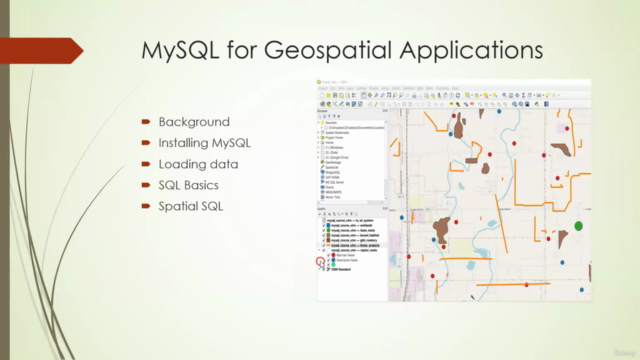Uncheck the rookery layer visibility checkbox
Screen dimensions: 640x360
coord(324,240)
